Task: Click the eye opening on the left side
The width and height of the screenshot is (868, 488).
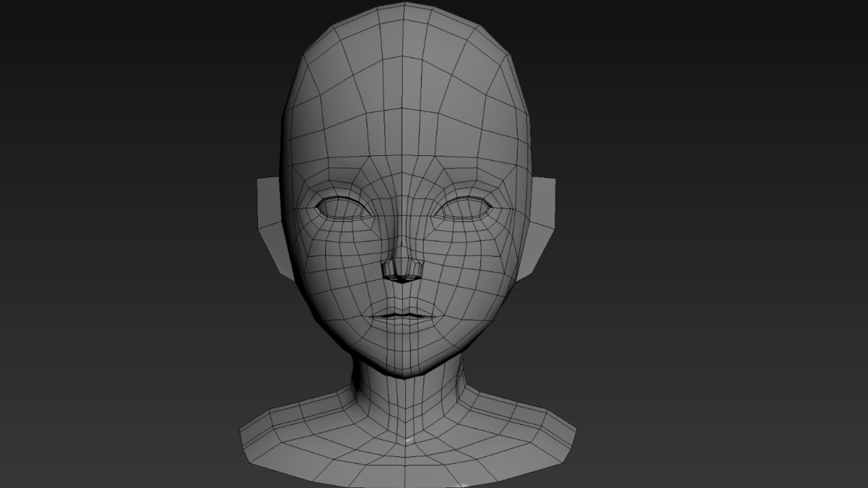Action: (x=342, y=208)
